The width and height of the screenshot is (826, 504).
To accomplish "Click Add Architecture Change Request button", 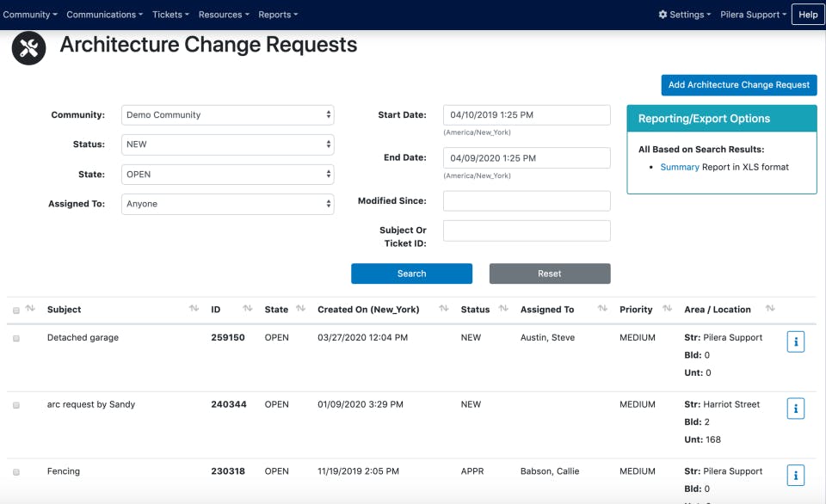I will pos(738,85).
